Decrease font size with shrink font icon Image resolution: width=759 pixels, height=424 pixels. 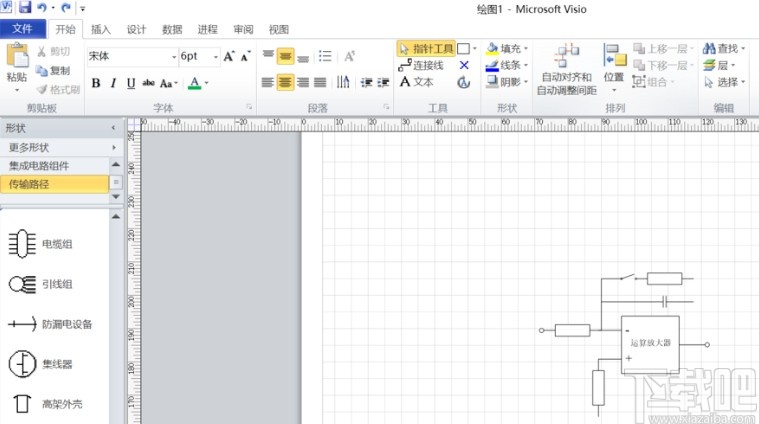tap(246, 56)
